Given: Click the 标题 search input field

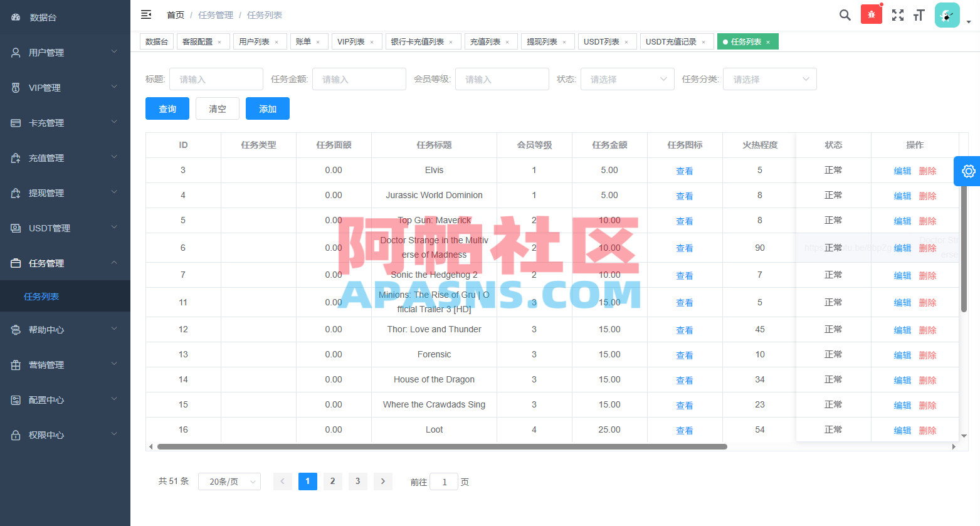Looking at the screenshot, I should point(216,79).
